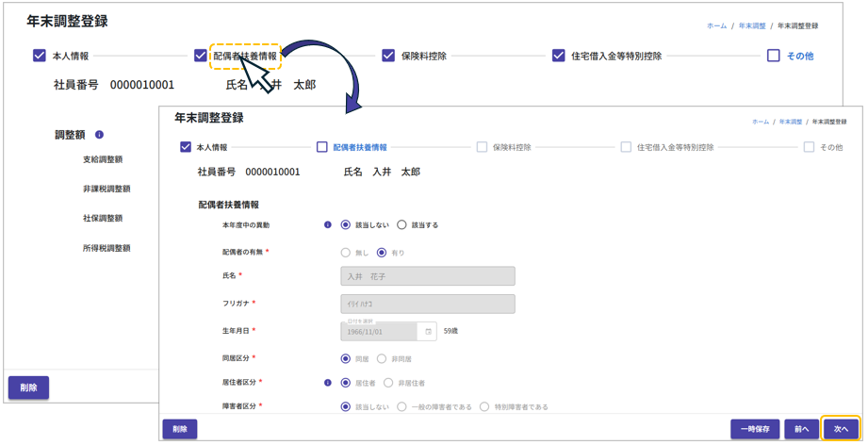Click info icon next to 居住者区分

pyautogui.click(x=328, y=383)
